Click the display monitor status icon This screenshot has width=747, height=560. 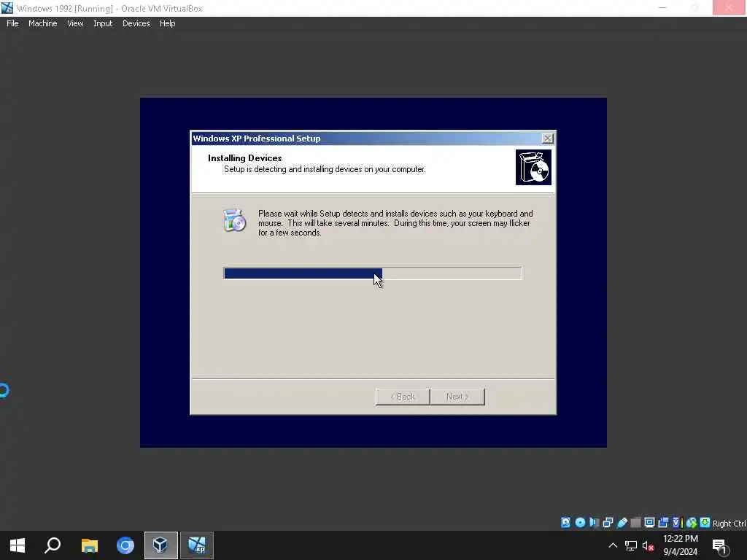coord(649,523)
